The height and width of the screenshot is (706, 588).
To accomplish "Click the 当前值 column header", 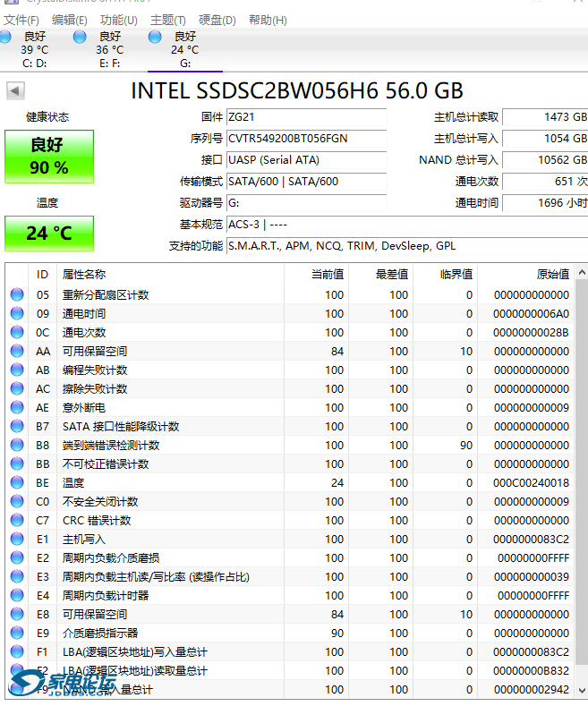I will [317, 274].
